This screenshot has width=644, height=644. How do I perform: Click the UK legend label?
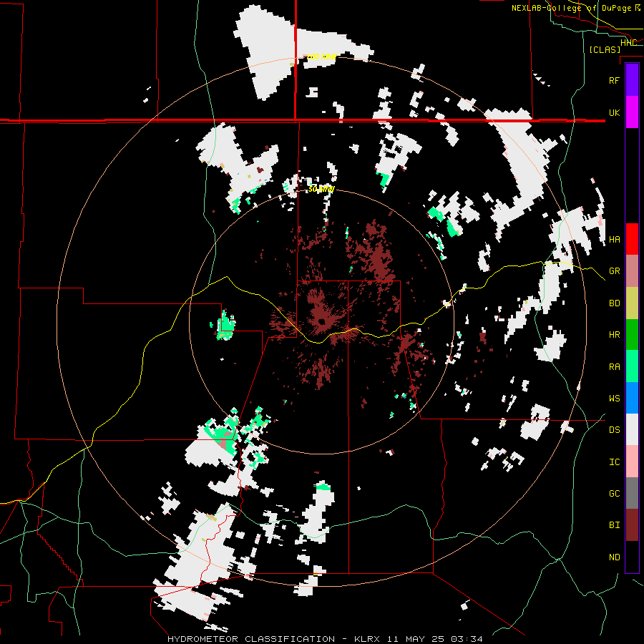614,112
